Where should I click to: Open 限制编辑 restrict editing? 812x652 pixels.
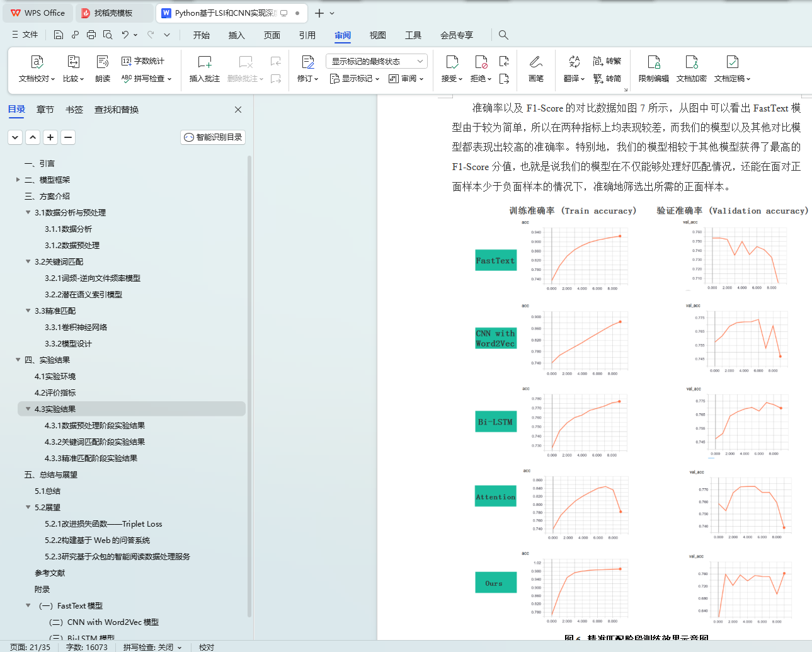pyautogui.click(x=654, y=69)
